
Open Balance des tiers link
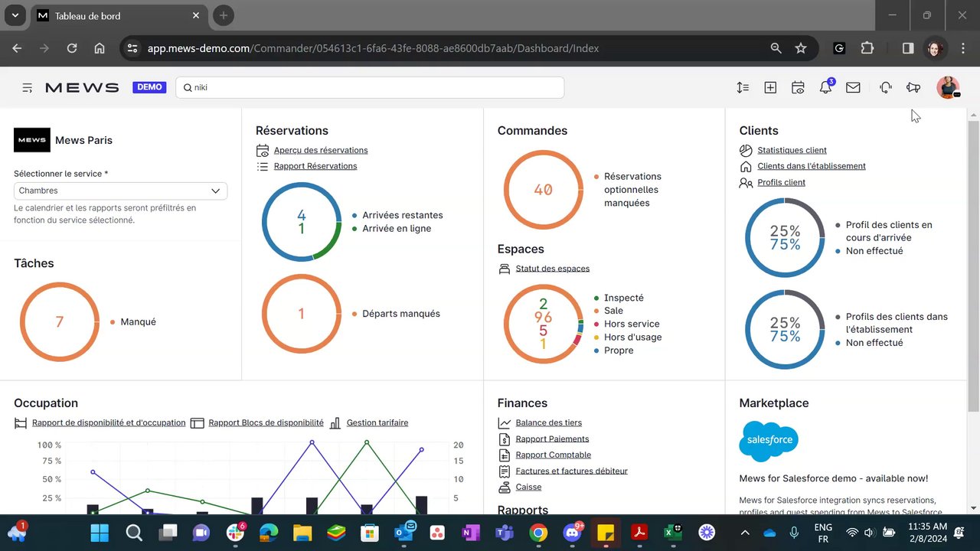click(549, 422)
